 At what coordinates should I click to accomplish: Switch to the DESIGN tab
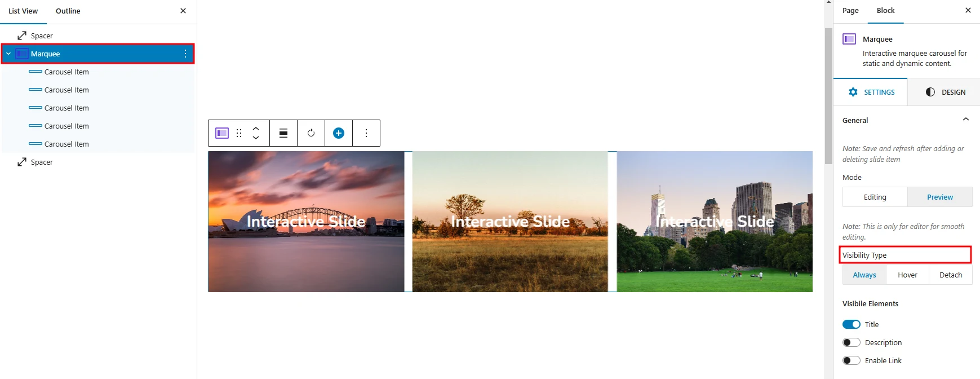945,92
